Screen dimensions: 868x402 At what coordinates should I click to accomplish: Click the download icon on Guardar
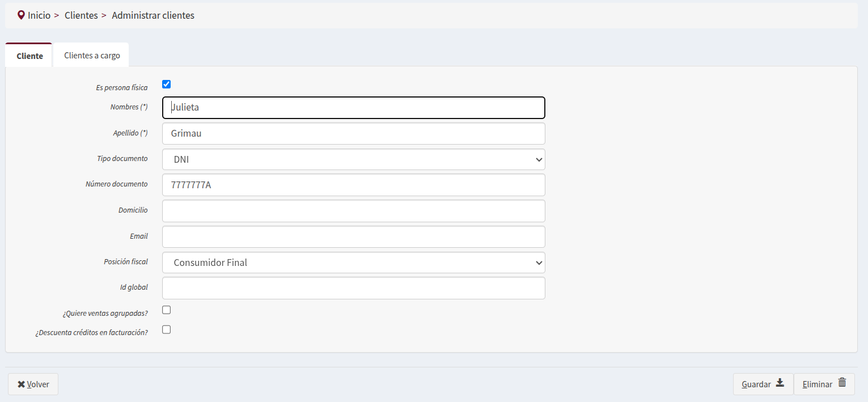click(x=780, y=383)
